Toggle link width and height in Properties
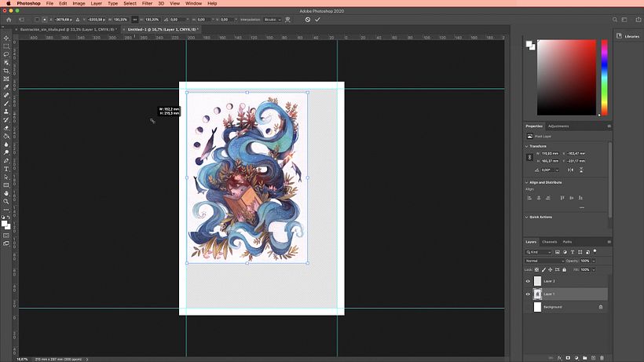Image resolution: width=644 pixels, height=362 pixels. (529, 157)
